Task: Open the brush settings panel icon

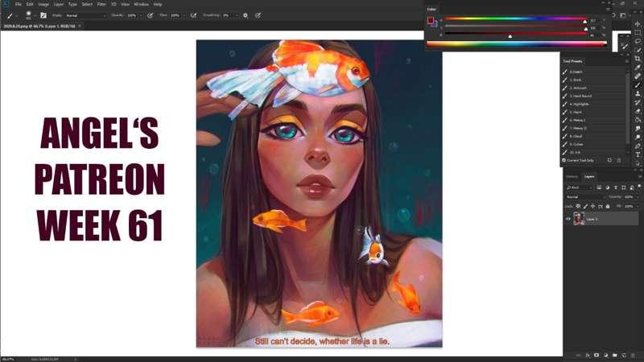Action: click(43, 15)
